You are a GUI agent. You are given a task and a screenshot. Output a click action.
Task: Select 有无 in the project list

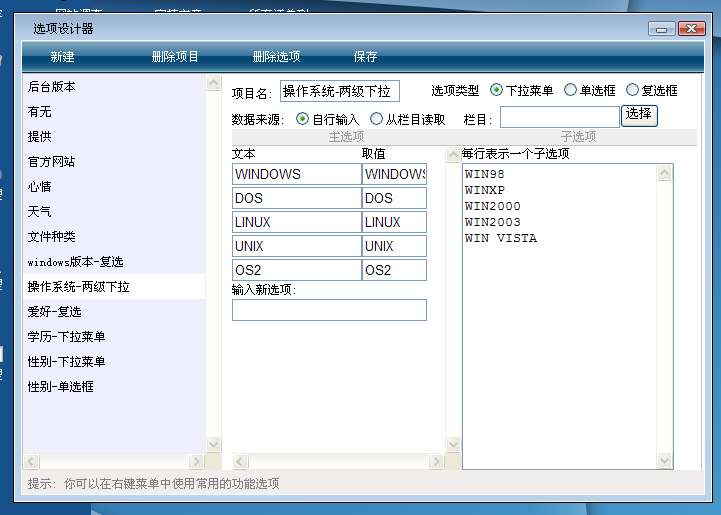click(114, 111)
